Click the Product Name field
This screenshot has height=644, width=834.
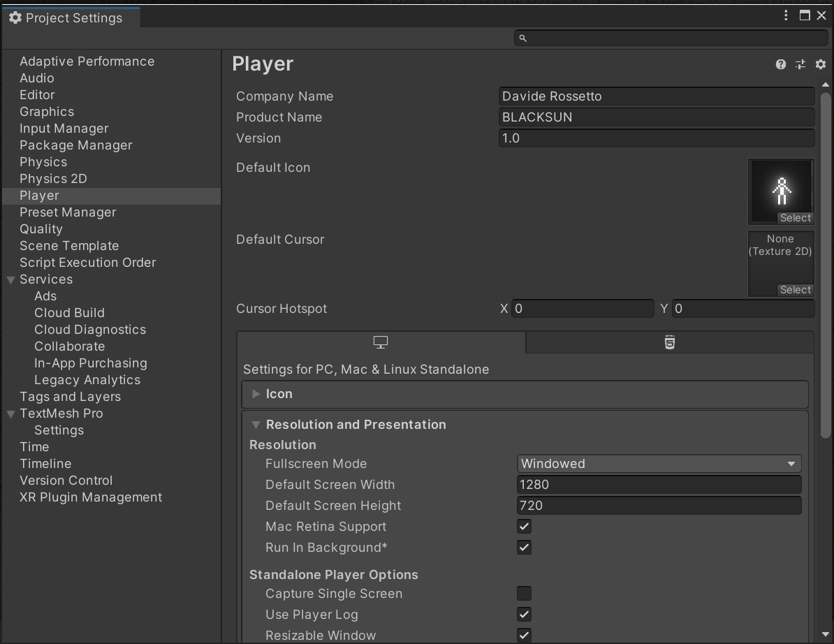tap(657, 117)
